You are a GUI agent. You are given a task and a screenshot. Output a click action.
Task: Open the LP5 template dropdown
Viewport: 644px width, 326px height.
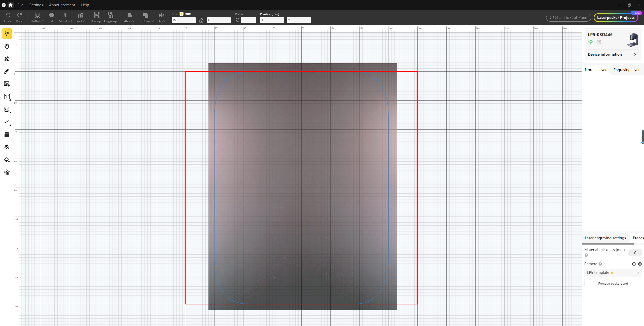(613, 273)
